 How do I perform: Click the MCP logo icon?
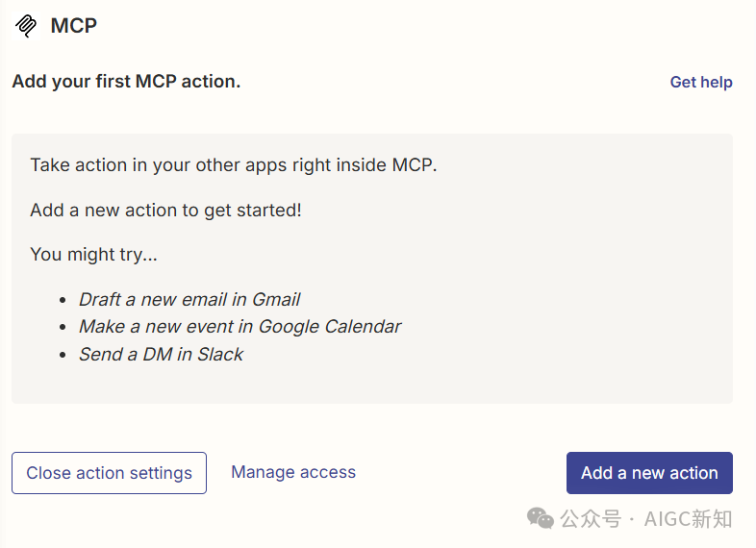[26, 25]
